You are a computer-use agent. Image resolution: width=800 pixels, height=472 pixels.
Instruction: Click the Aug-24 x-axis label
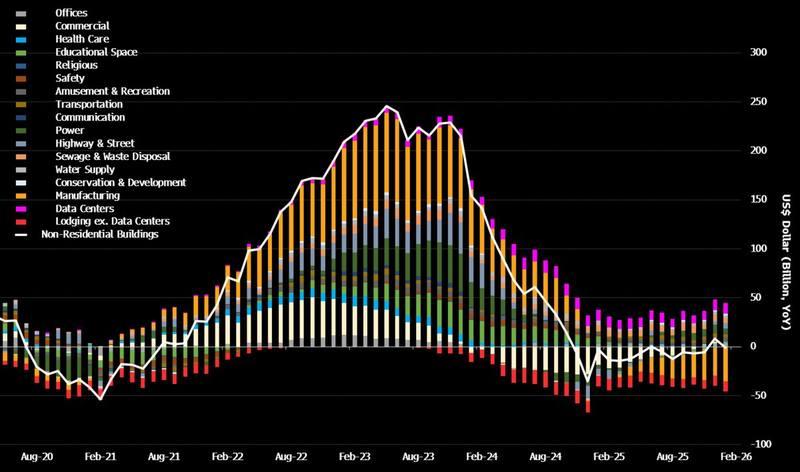click(545, 457)
